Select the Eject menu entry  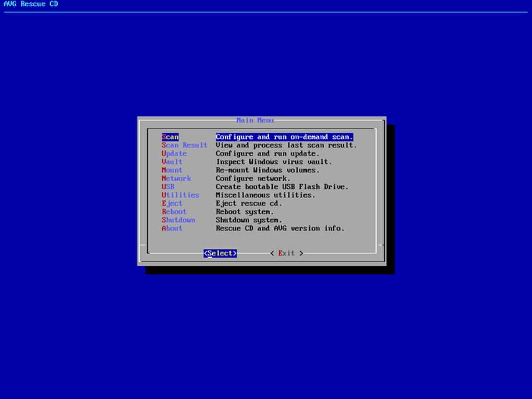pyautogui.click(x=172, y=203)
